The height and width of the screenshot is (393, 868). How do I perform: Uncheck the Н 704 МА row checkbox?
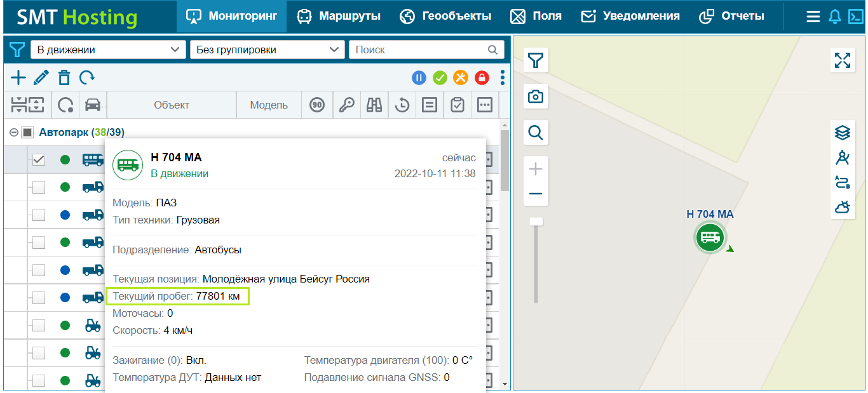point(39,159)
